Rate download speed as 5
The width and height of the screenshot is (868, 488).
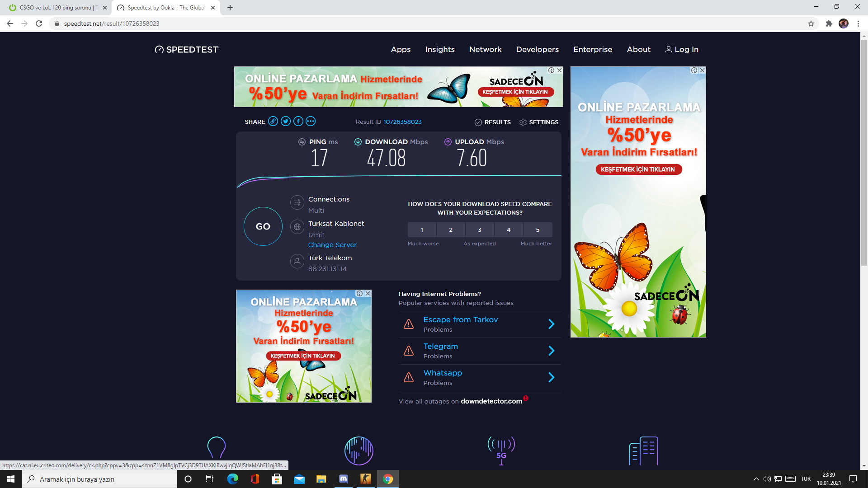pyautogui.click(x=538, y=230)
